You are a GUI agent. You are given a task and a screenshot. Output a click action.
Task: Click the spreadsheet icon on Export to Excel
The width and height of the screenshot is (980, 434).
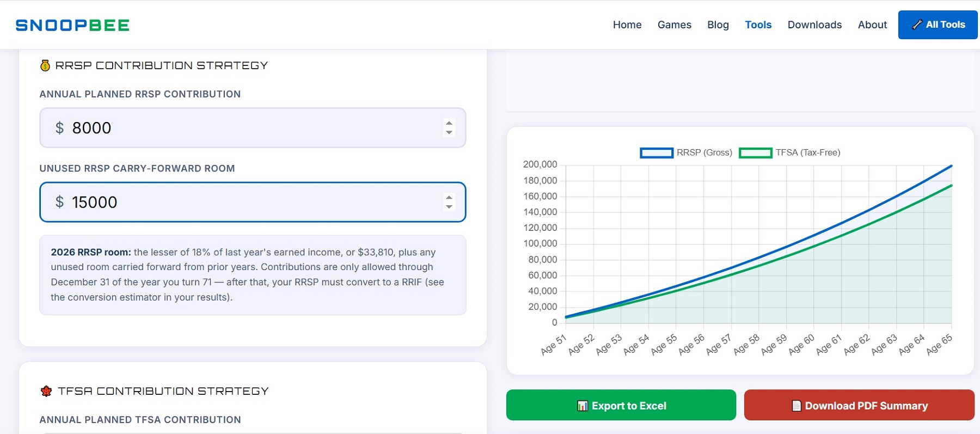coord(583,406)
